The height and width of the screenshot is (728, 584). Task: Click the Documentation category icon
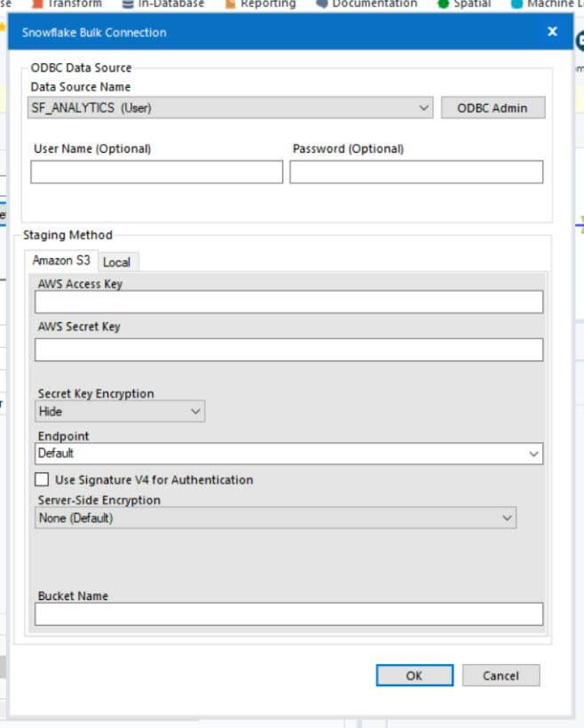tap(321, 4)
